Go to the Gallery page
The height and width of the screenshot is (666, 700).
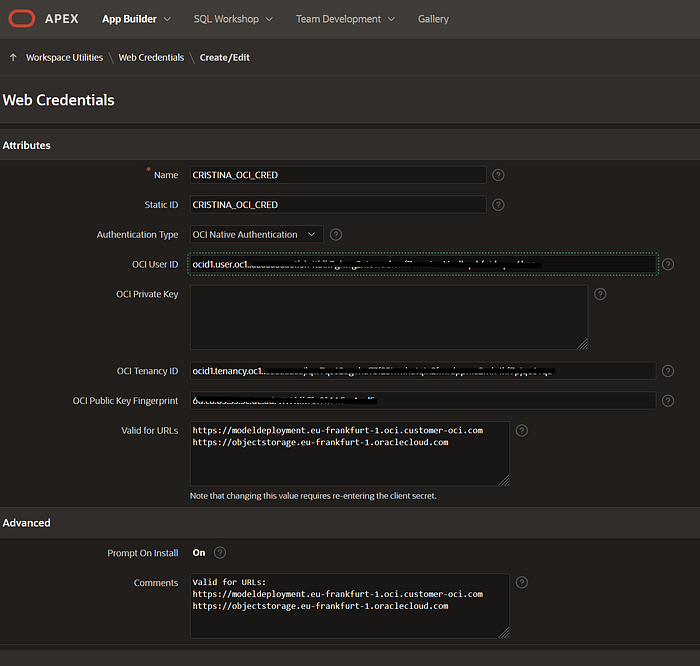(x=433, y=19)
